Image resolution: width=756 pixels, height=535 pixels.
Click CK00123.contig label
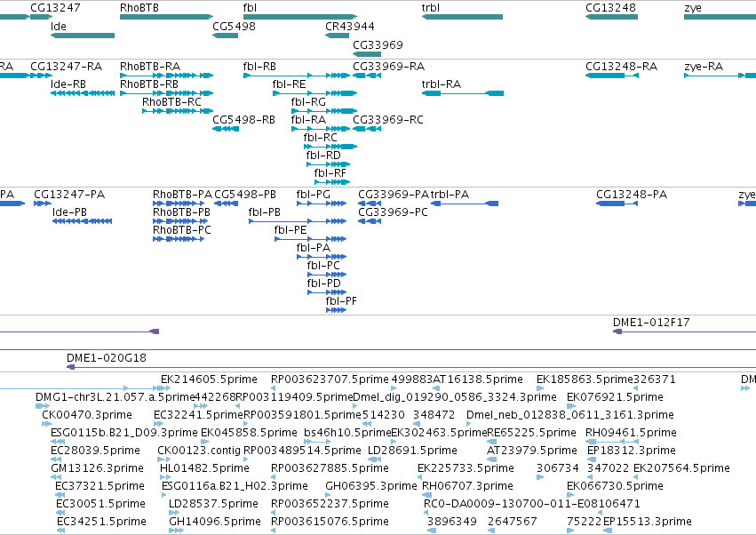click(199, 450)
